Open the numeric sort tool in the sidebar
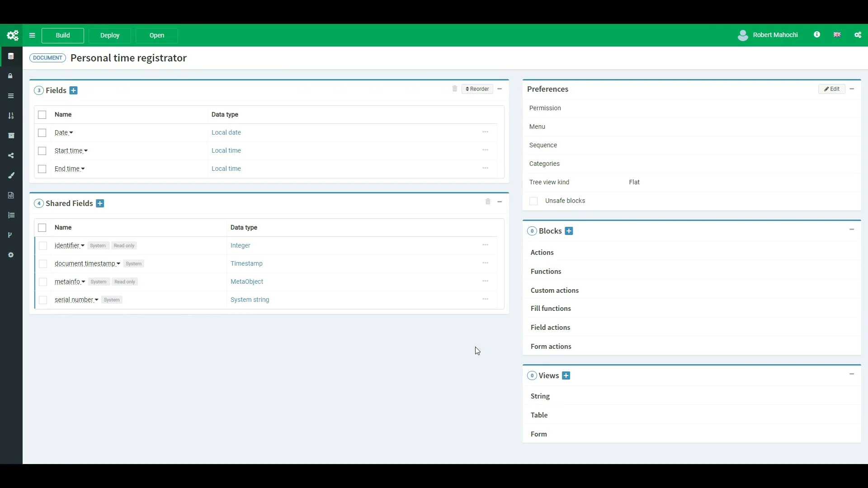The image size is (868, 488). pyautogui.click(x=11, y=116)
